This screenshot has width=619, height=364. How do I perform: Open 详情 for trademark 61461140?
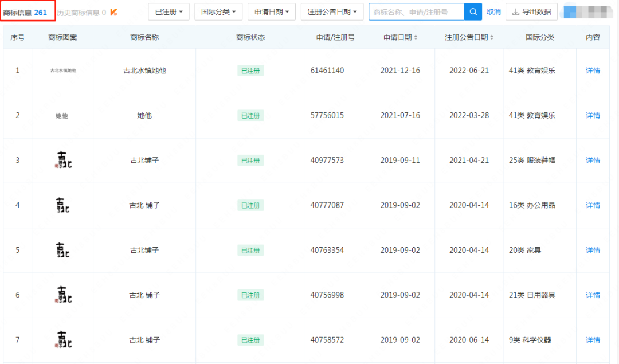(x=593, y=71)
